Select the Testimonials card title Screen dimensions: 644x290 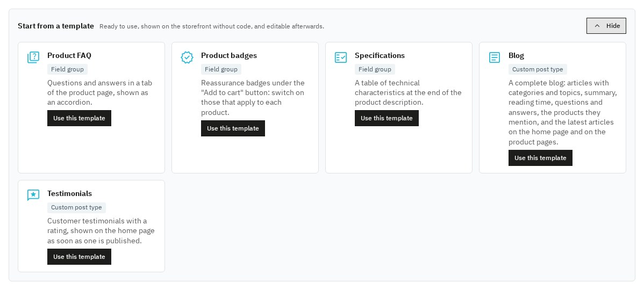tap(69, 193)
